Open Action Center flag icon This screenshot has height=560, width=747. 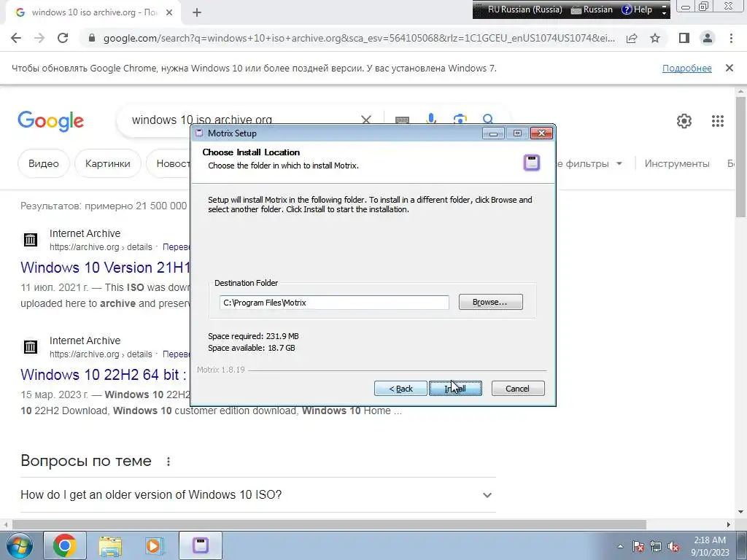(x=638, y=545)
